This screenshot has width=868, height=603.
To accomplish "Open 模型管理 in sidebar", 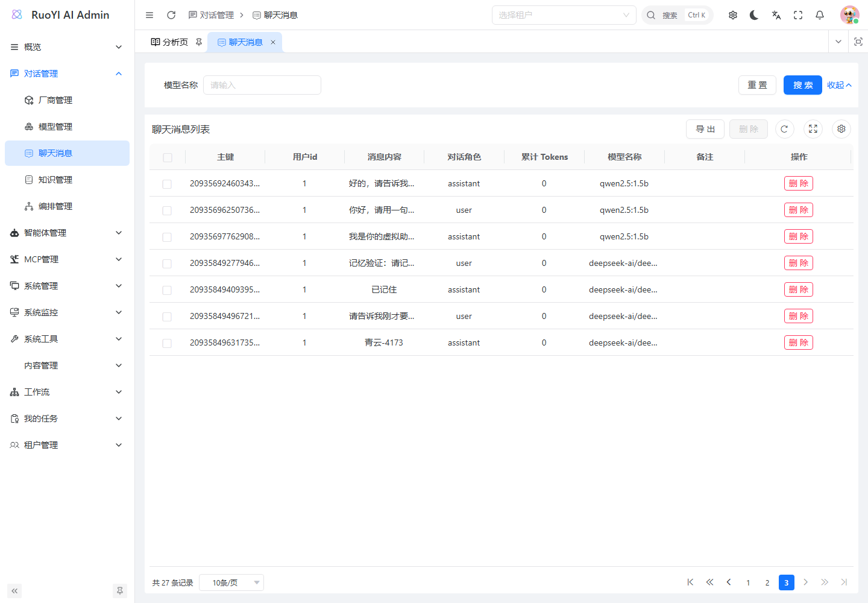I will click(x=67, y=127).
